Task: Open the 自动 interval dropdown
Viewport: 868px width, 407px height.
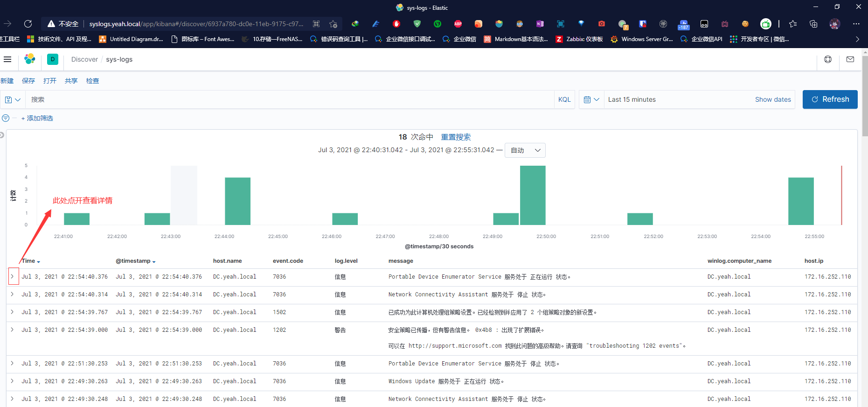Action: (525, 150)
